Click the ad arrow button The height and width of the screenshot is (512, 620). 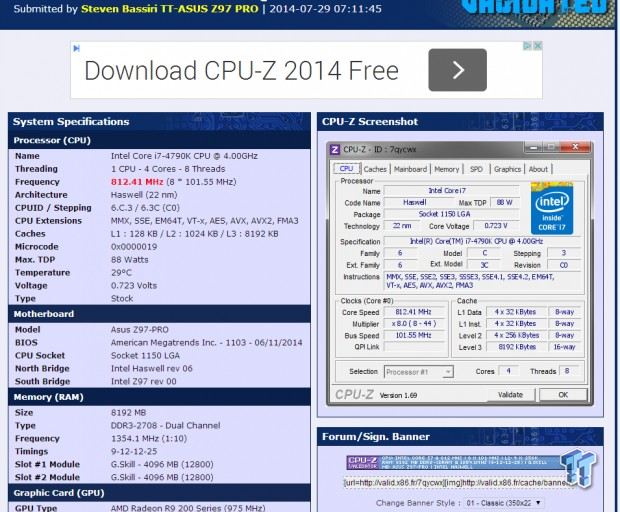pyautogui.click(x=457, y=70)
